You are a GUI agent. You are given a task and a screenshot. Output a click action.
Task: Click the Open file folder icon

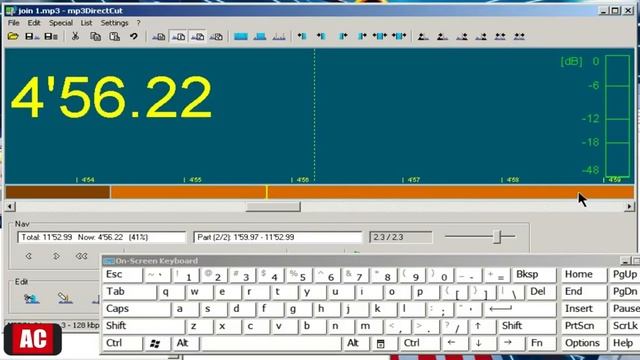click(13, 36)
